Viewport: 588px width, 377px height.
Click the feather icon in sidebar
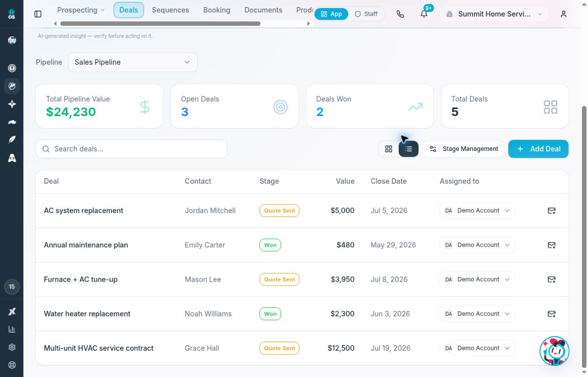point(12,140)
